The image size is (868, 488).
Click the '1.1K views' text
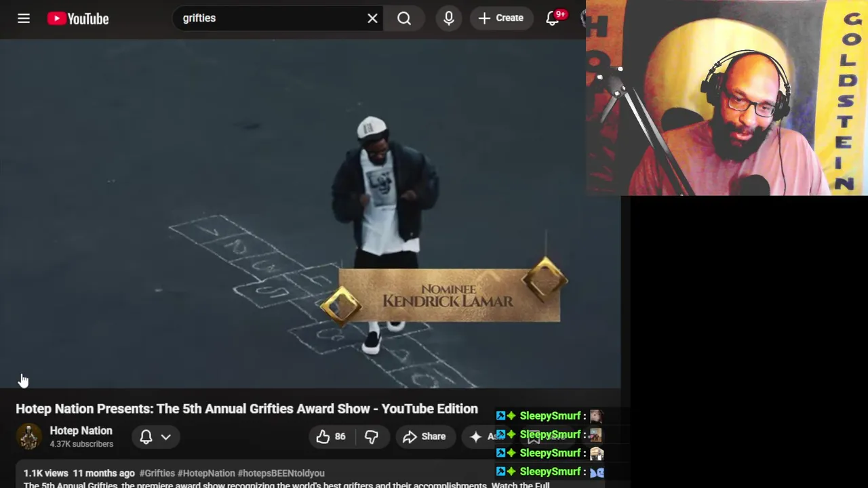[46, 473]
